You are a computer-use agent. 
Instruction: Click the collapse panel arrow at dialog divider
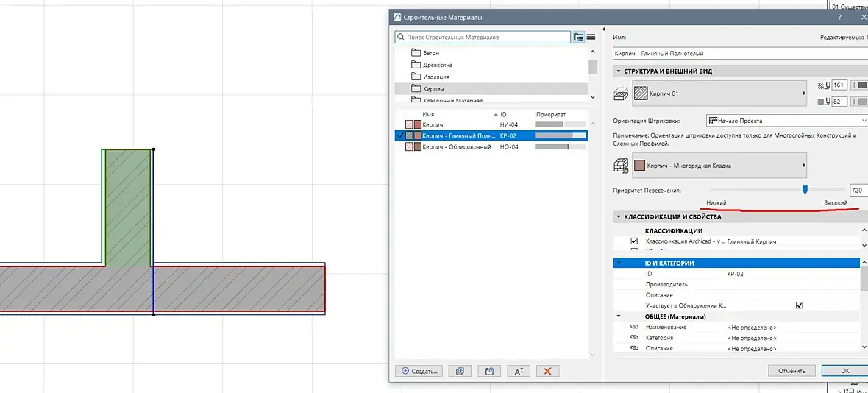(603, 29)
